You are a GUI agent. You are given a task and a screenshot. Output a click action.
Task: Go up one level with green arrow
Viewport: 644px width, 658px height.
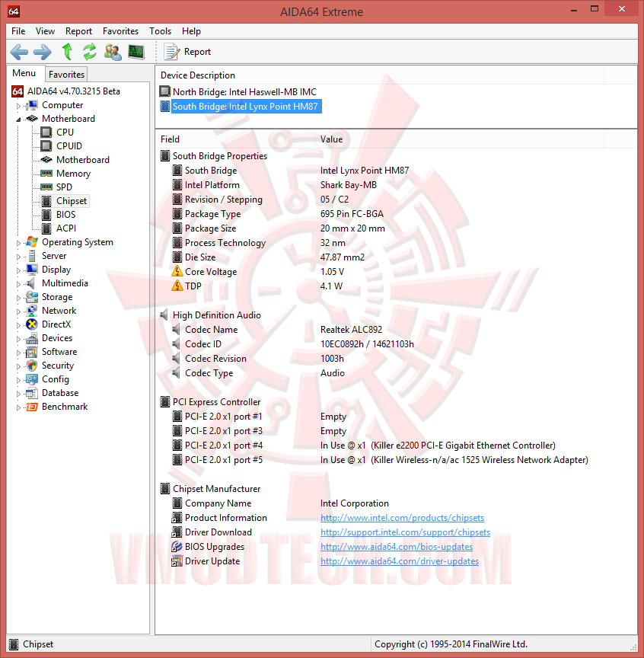pos(67,52)
